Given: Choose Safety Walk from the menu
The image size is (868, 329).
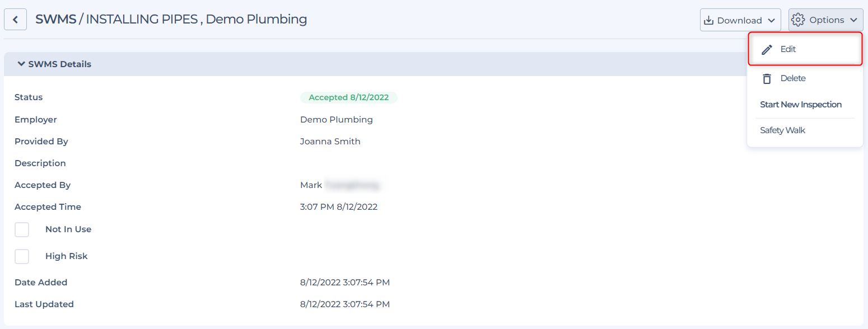Looking at the screenshot, I should click(x=782, y=130).
